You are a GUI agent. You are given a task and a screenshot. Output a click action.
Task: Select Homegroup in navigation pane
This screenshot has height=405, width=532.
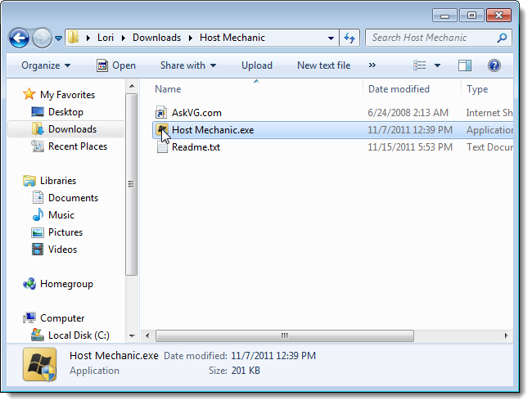(x=66, y=284)
